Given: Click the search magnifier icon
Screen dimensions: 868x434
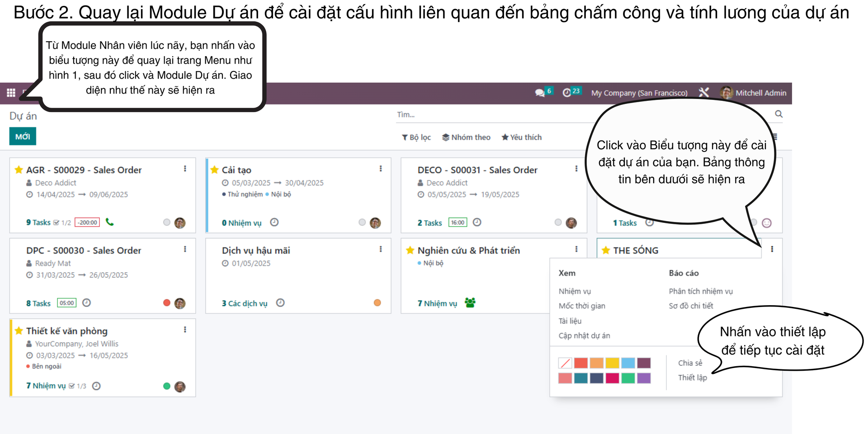Looking at the screenshot, I should (778, 114).
